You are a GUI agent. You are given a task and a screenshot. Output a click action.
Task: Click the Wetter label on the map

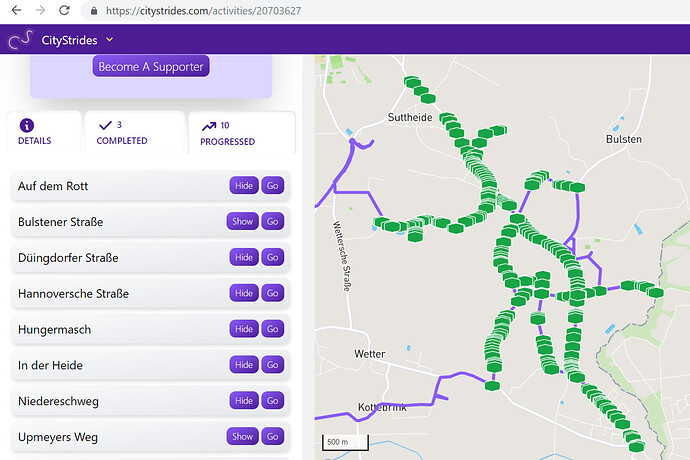coord(370,354)
